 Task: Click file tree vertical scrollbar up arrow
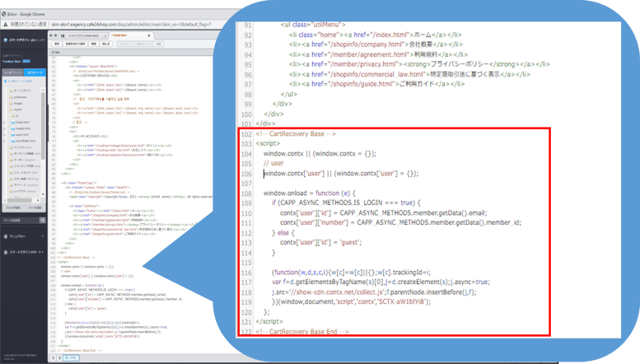click(x=43, y=90)
